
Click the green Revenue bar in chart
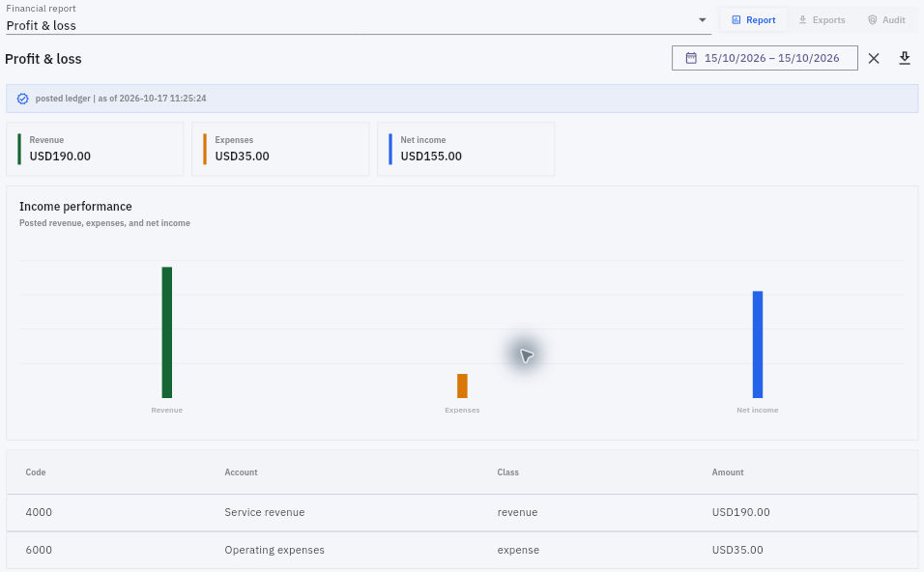coord(167,332)
